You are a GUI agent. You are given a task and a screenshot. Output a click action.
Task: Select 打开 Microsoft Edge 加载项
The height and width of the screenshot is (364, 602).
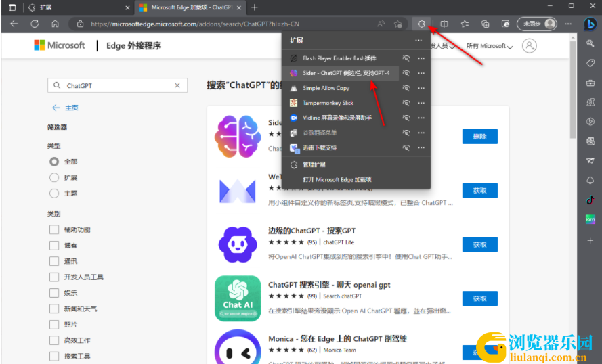click(356, 179)
